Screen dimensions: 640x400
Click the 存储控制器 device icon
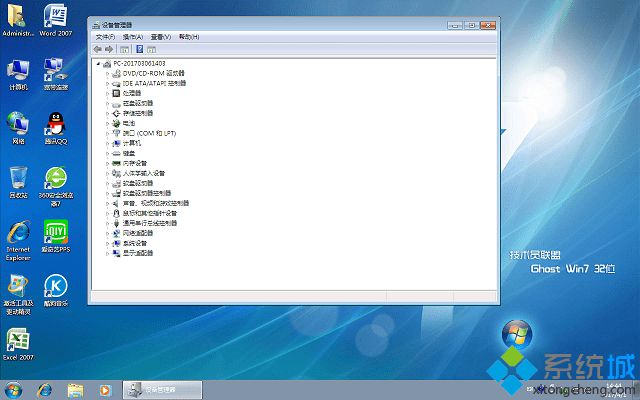[116, 113]
